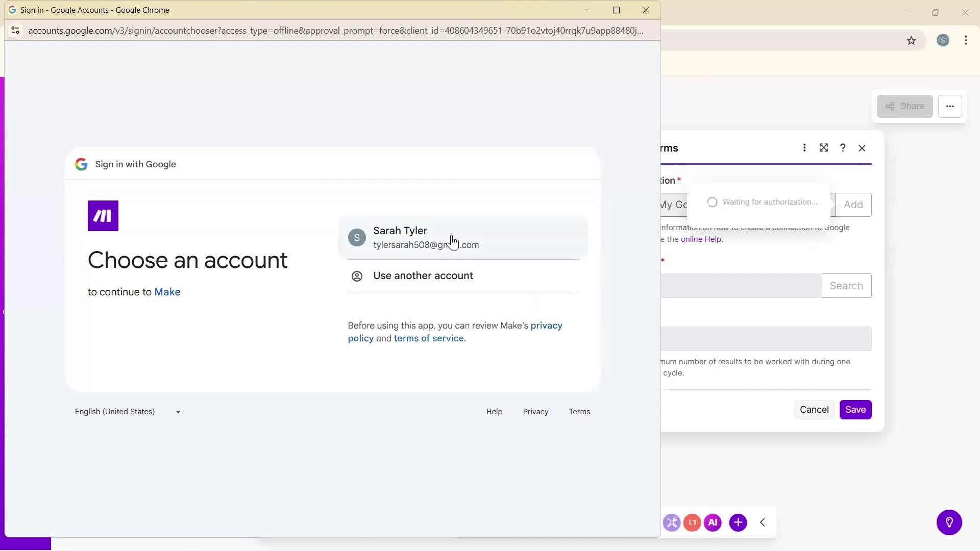980x551 pixels.
Task: Click Sarah Tyler's profile avatar
Action: click(357, 237)
